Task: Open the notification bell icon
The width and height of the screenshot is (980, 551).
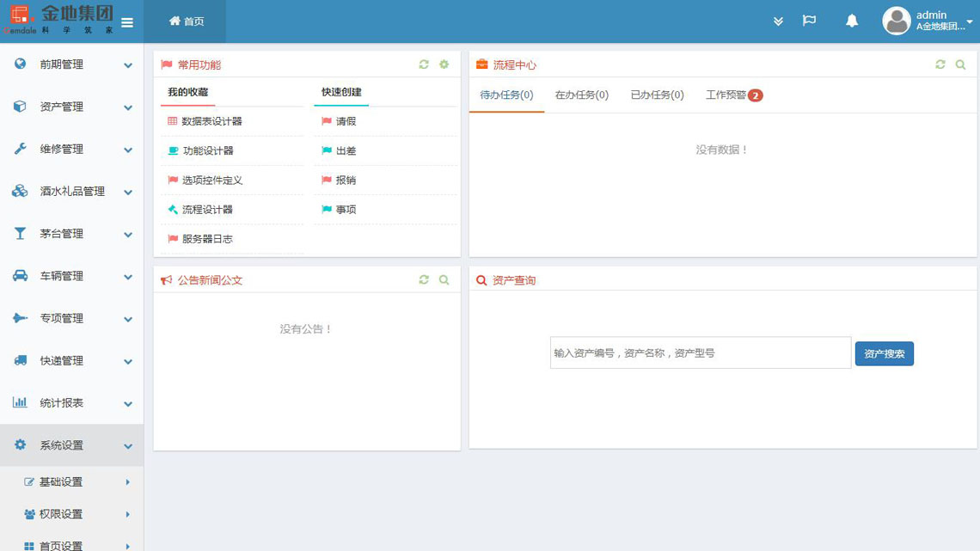Action: [851, 21]
